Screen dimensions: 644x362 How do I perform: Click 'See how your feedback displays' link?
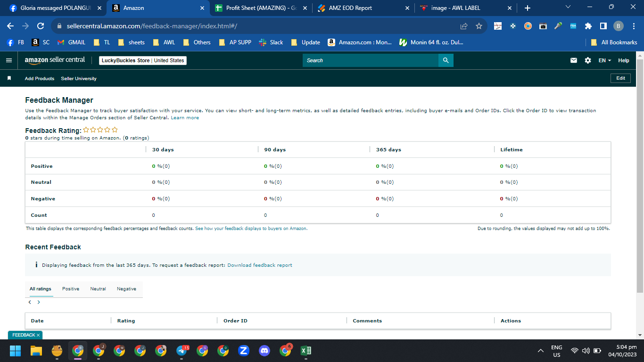251,229
